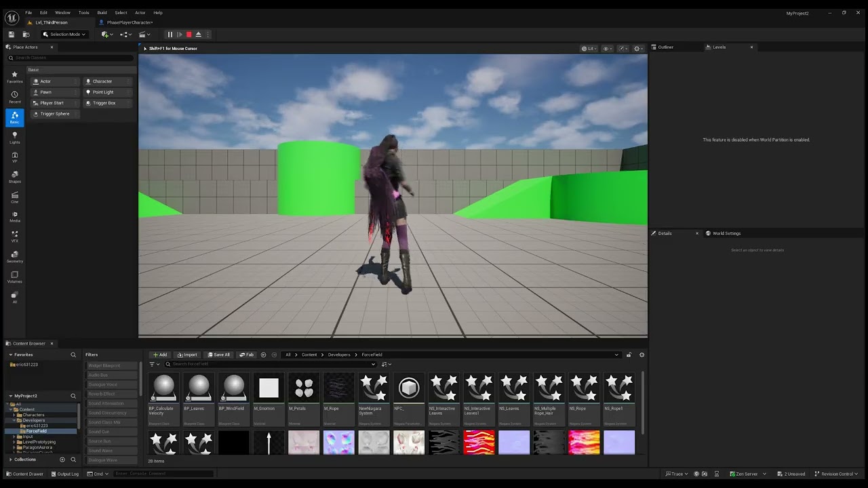Switch to the World Settings tab
This screenshot has height=488, width=868.
click(723, 234)
